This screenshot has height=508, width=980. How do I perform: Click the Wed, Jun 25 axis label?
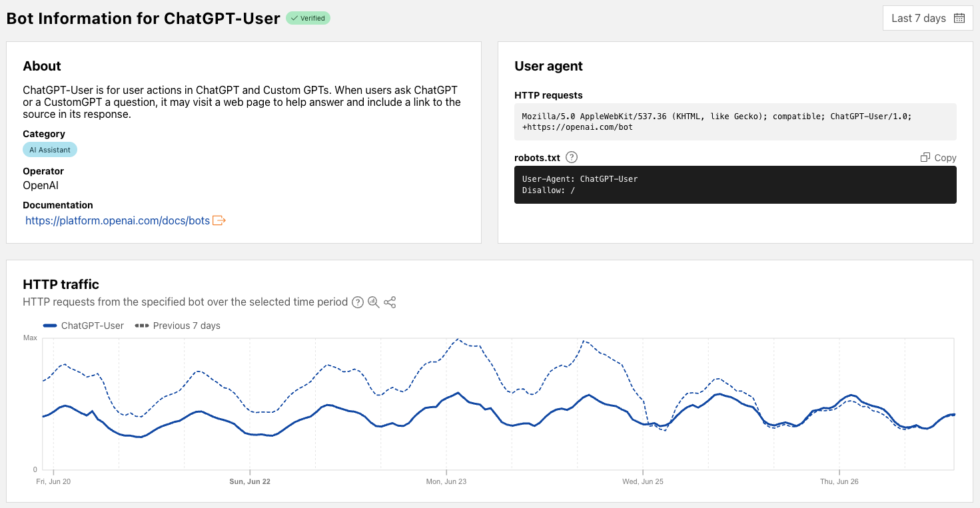click(643, 481)
